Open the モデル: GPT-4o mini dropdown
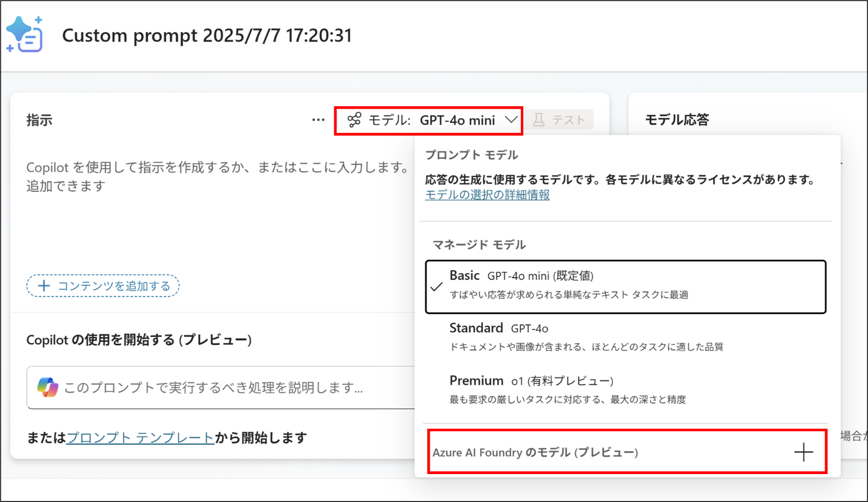Image resolution: width=868 pixels, height=502 pixels. pos(428,120)
